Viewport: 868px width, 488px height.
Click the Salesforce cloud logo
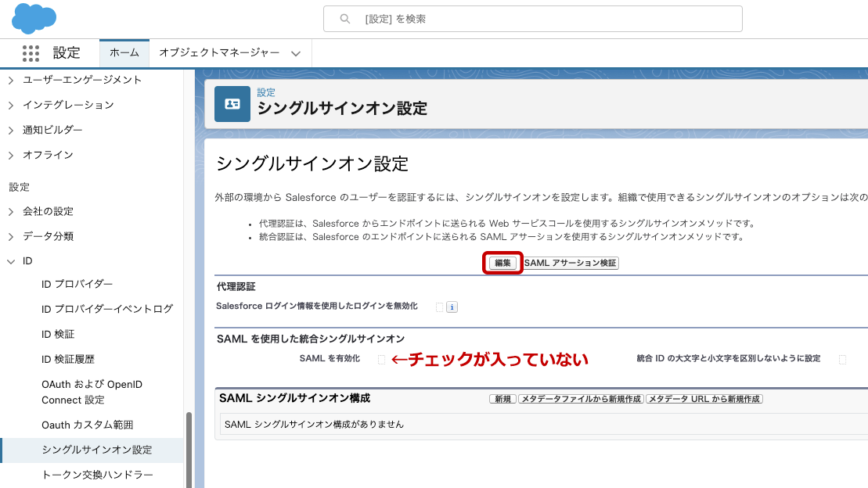[x=34, y=17]
